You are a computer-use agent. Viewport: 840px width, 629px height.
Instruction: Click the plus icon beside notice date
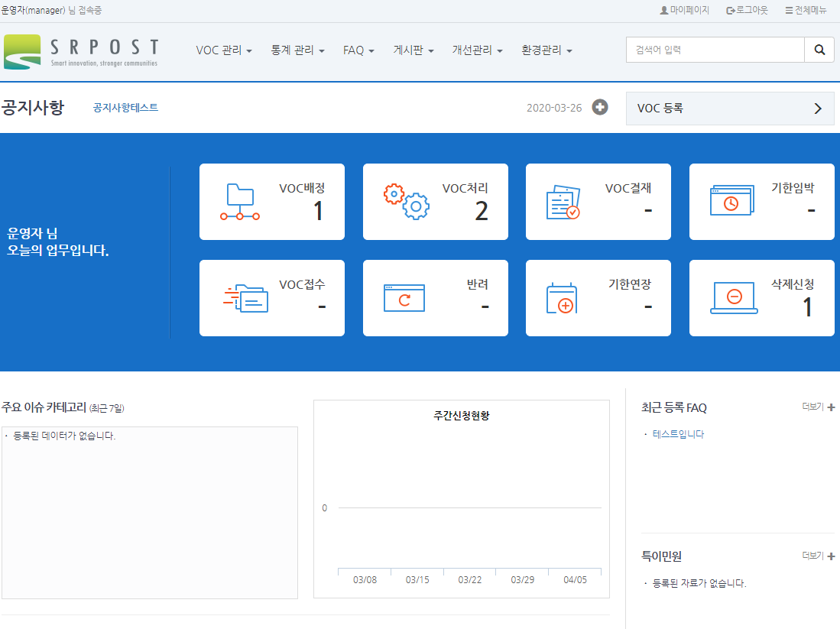(x=601, y=108)
